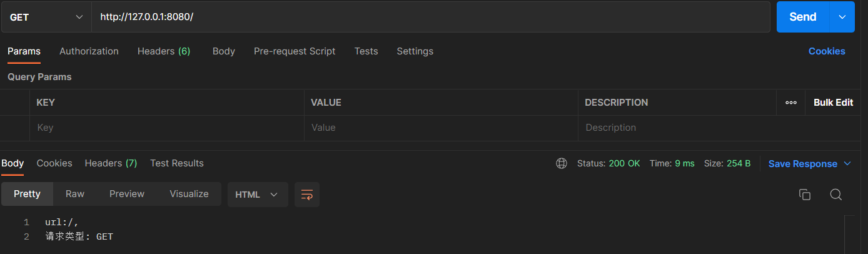Click the Send button
This screenshot has width=868, height=254.
(x=802, y=17)
